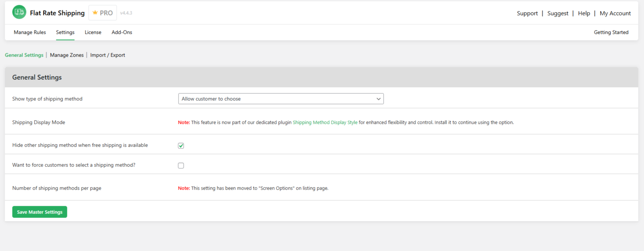Open Manage Zones sub-navigation link
644x251 pixels.
67,55
